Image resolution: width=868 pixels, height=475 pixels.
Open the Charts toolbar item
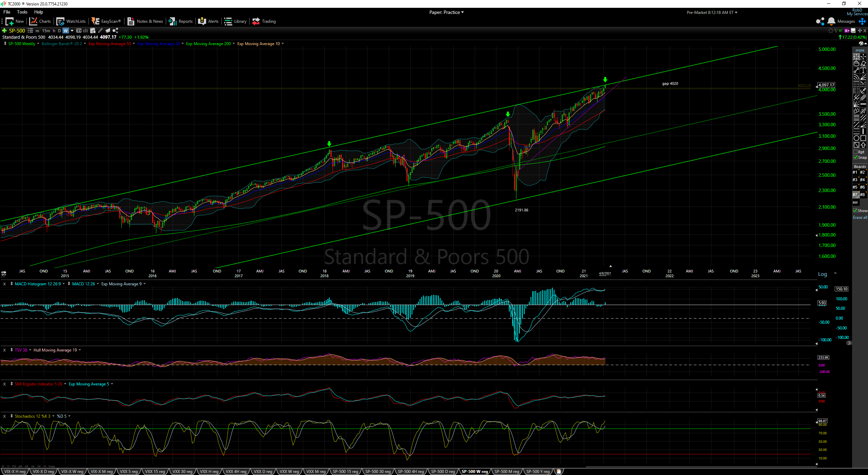pyautogui.click(x=40, y=21)
